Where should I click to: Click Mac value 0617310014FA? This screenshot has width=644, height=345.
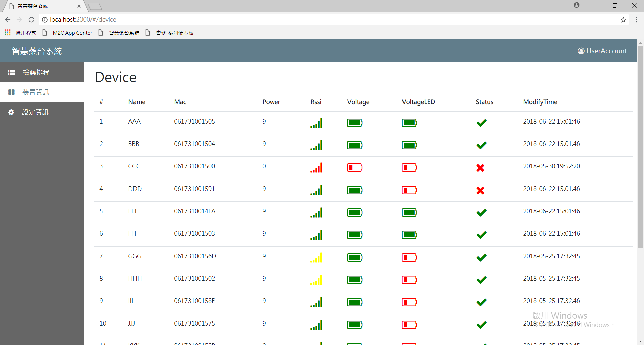(195, 211)
